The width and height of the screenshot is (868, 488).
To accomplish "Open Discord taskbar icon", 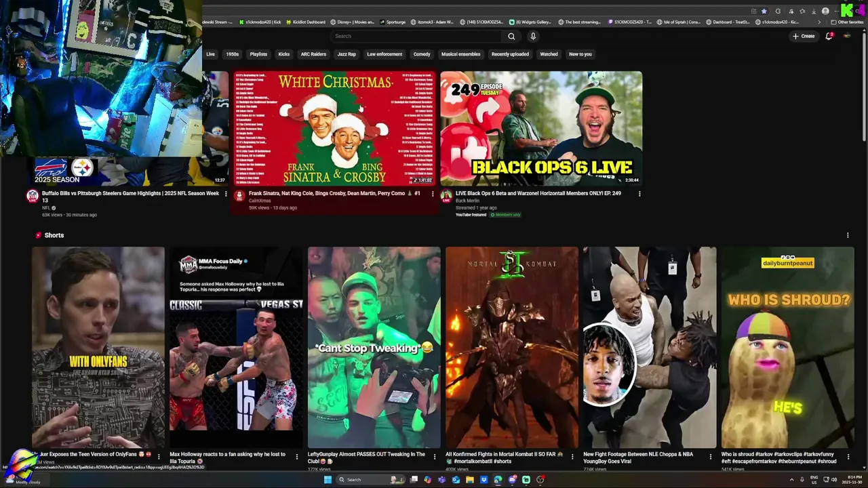I will tap(512, 480).
